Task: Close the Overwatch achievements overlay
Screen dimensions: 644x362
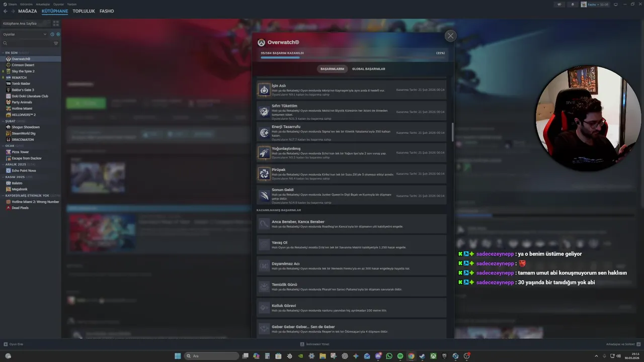Action: (x=450, y=36)
